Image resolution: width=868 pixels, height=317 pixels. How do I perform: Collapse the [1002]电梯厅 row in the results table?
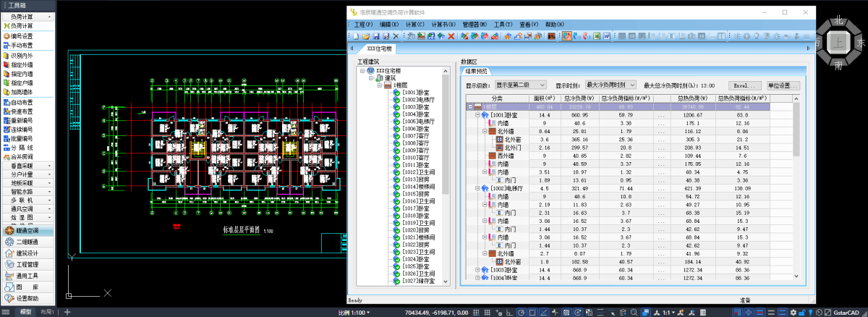click(478, 187)
